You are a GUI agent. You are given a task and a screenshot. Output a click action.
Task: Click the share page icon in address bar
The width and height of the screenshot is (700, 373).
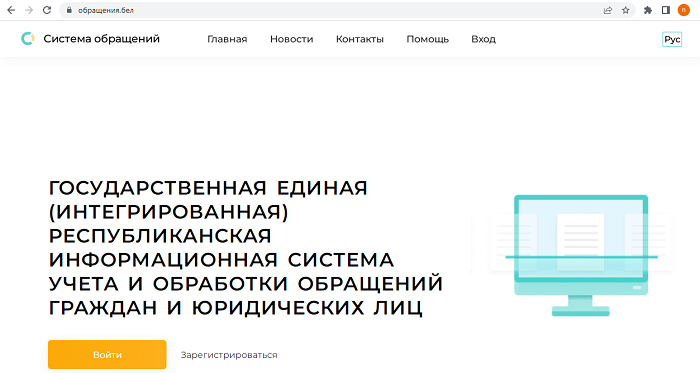[608, 10]
